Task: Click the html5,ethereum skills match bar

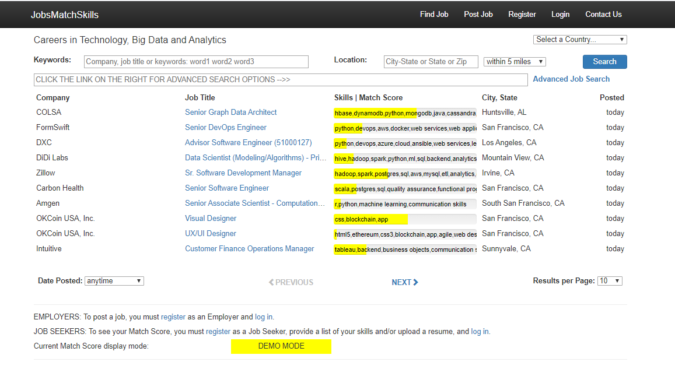Action: (405, 235)
